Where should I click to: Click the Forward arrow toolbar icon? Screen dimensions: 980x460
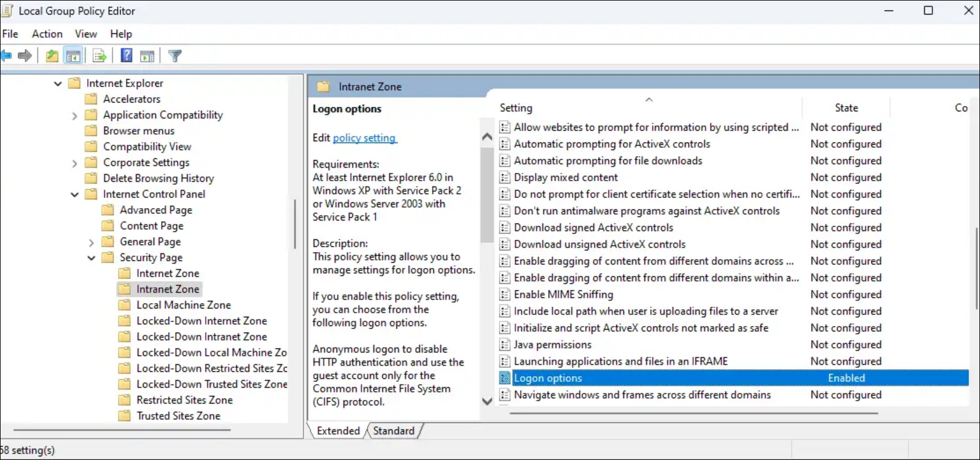click(x=25, y=56)
